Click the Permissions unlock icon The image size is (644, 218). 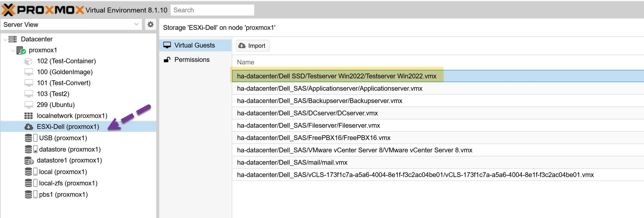167,59
